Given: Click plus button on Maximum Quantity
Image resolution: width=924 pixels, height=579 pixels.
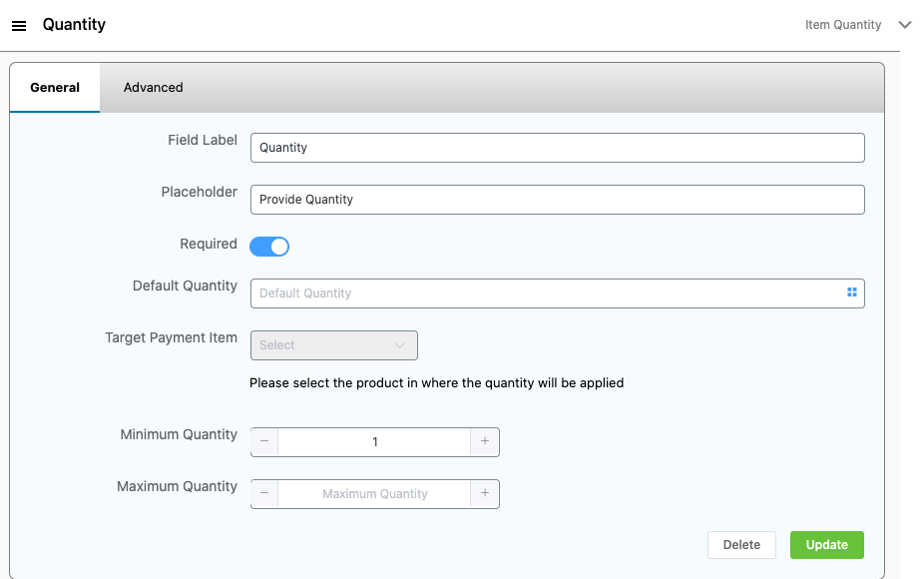Looking at the screenshot, I should click(x=485, y=493).
